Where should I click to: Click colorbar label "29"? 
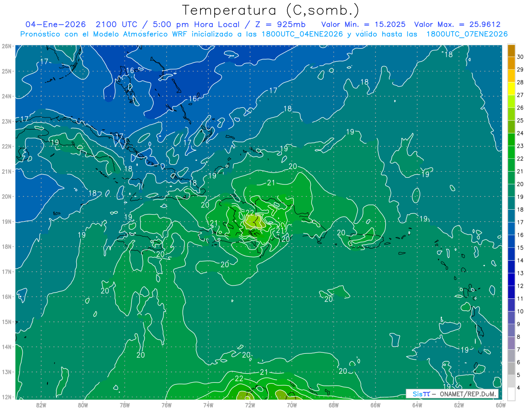(x=520, y=70)
